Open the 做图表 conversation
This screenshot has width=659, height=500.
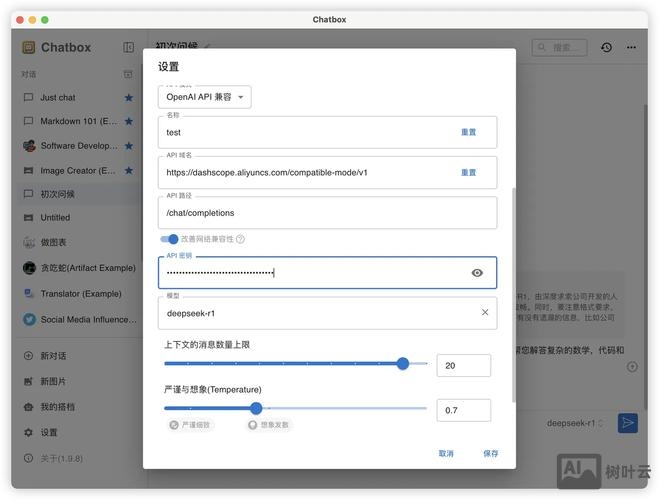click(78, 242)
